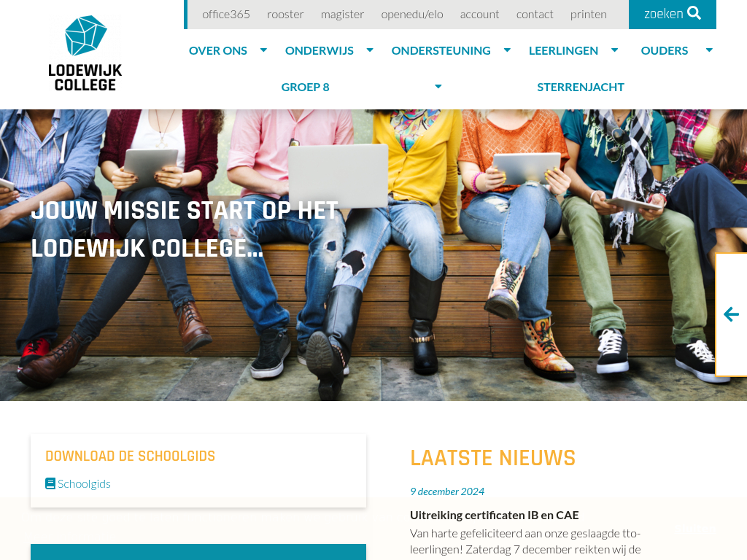
Task: Click the zoeken magnifying glass icon
Action: 694,13
